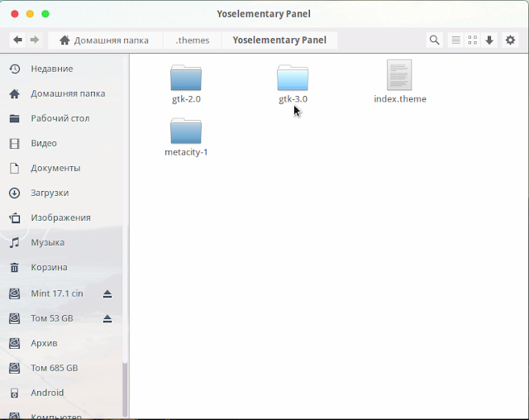Screen dimensions: 529x420
Task: Select the metacity-1 folder icon
Action: (186, 131)
